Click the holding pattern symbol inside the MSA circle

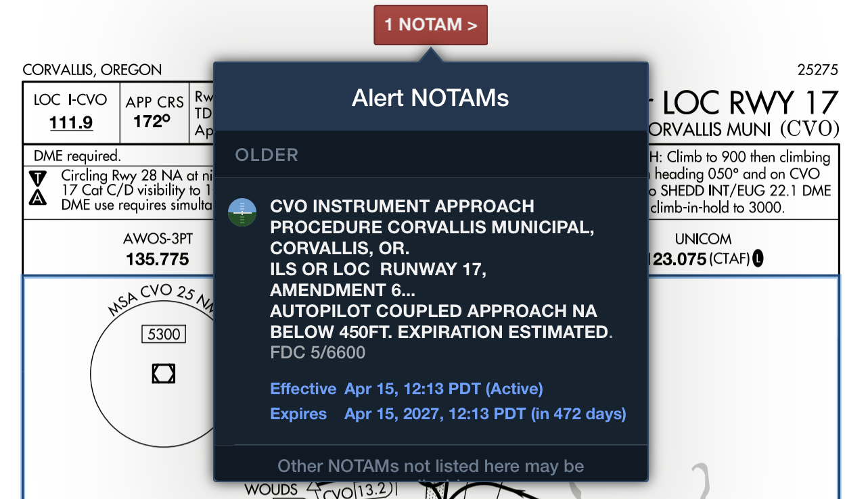pyautogui.click(x=163, y=373)
